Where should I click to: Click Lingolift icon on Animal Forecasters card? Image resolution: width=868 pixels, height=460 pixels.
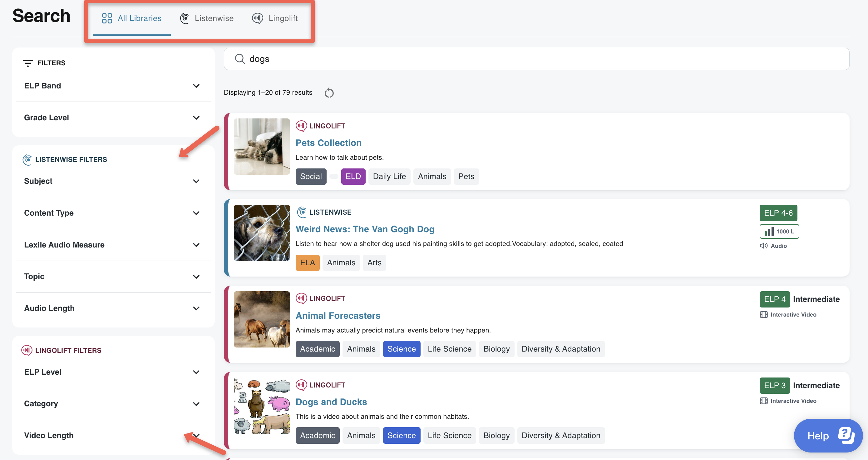[x=301, y=298]
